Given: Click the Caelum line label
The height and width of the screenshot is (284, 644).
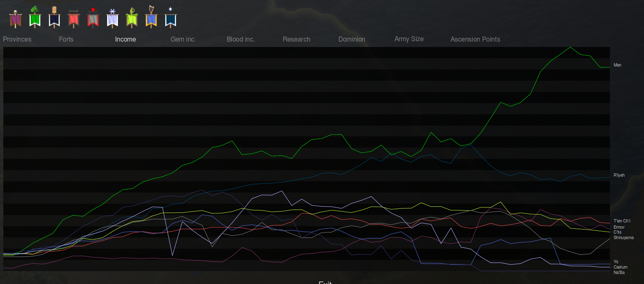Looking at the screenshot, I should (620, 267).
